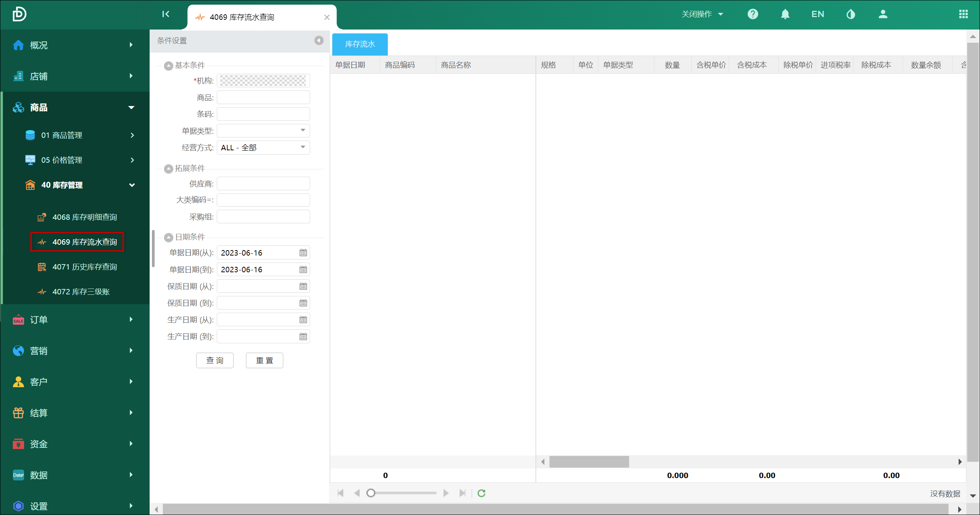This screenshot has width=980, height=515.
Task: Click the pagination slider handle
Action: coord(371,493)
